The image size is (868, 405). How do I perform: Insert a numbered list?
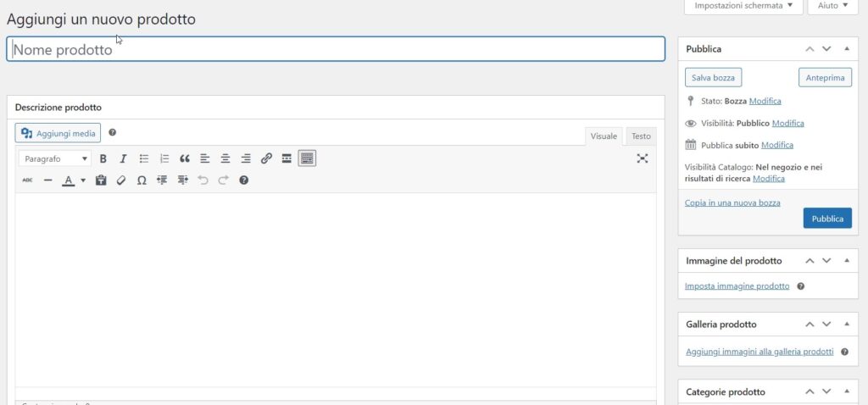tap(164, 158)
